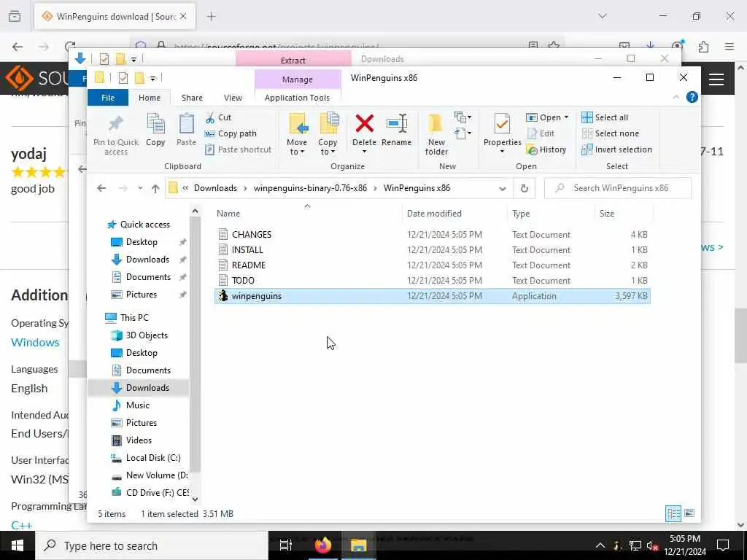The image size is (747, 560).
Task: Click Copy path in Clipboard group
Action: pyautogui.click(x=231, y=134)
